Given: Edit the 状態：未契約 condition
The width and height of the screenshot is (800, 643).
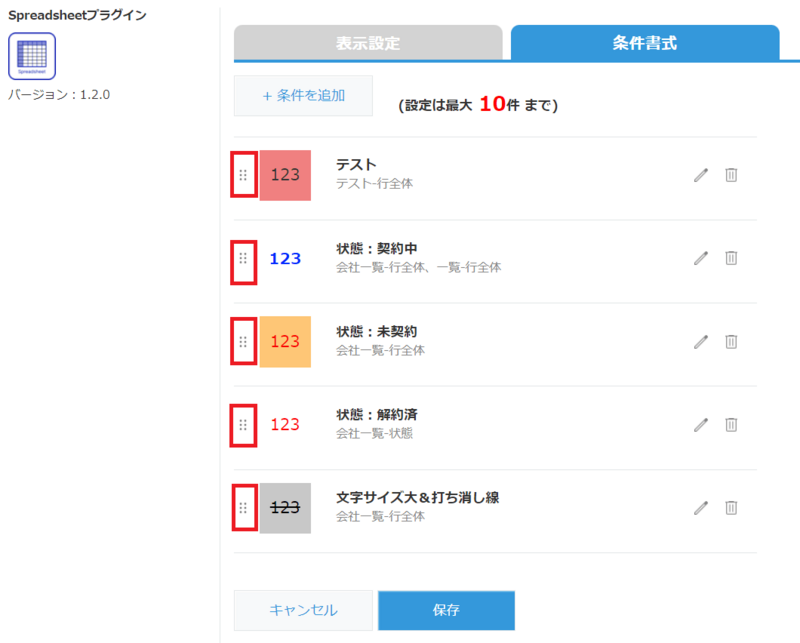Looking at the screenshot, I should point(701,341).
